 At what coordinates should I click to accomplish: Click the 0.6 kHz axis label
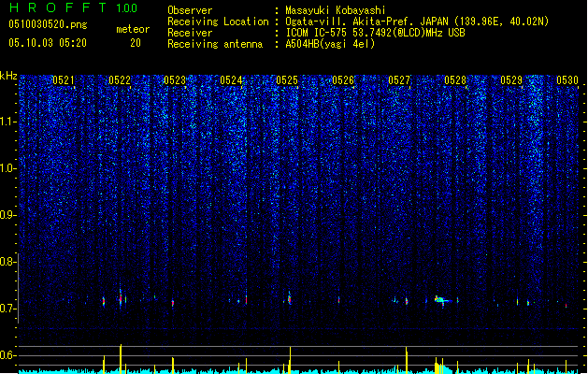point(7,355)
